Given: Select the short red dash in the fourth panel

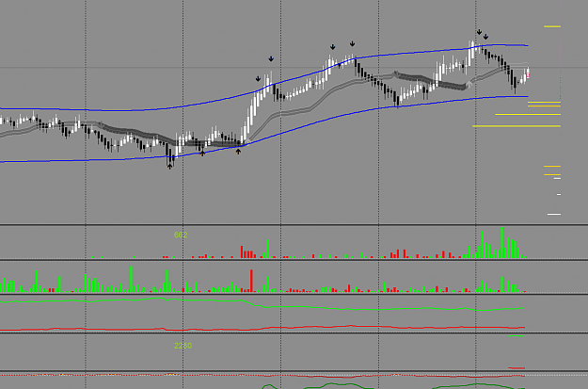Looking at the screenshot, I should pyautogui.click(x=516, y=368).
